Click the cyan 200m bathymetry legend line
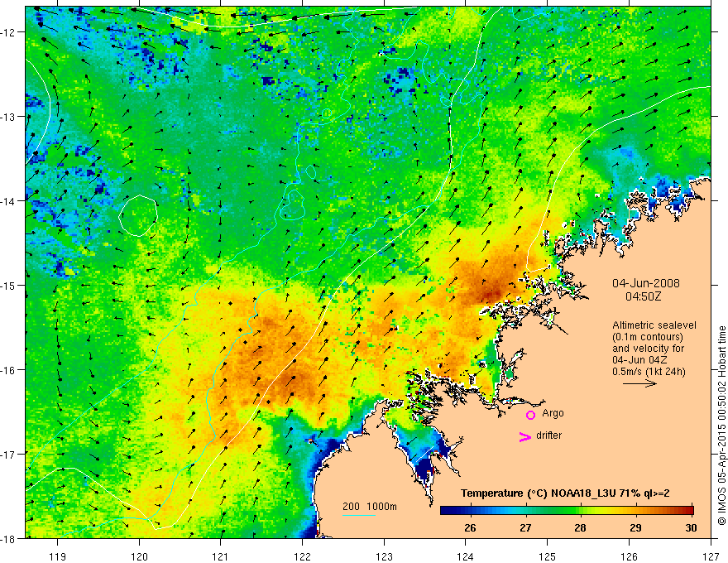Screen dimensions: 728x563 tap(358, 515)
